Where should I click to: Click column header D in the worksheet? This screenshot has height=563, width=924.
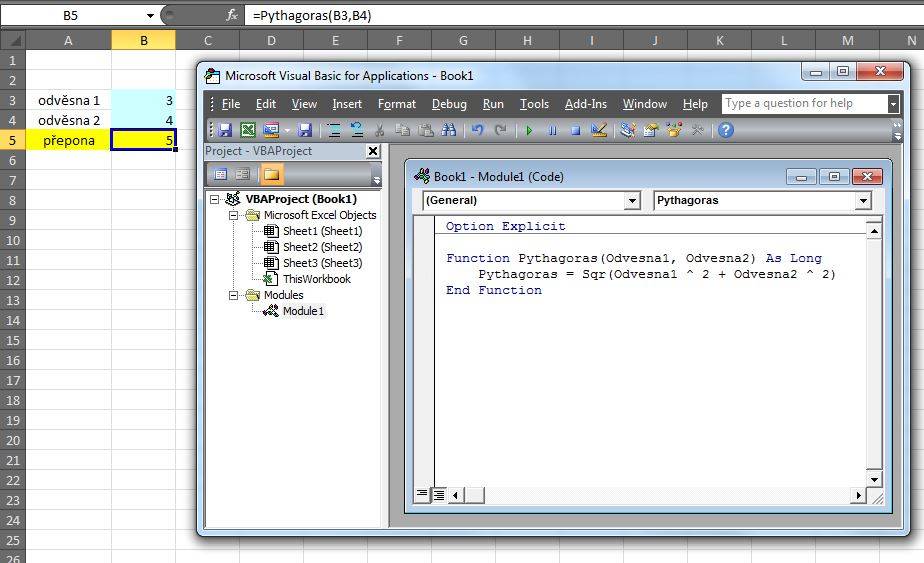pyautogui.click(x=271, y=40)
